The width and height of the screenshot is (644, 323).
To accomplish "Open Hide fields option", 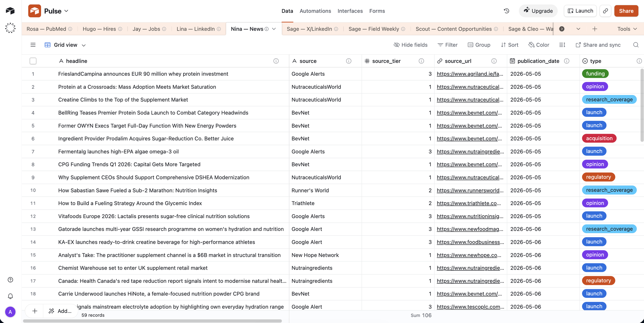I will [410, 45].
